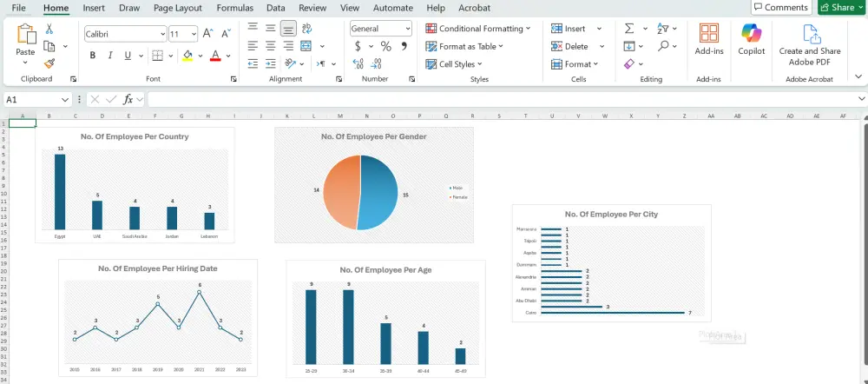The height and width of the screenshot is (384, 868).
Task: Set Top Align vertical alignment
Action: pyautogui.click(x=253, y=28)
